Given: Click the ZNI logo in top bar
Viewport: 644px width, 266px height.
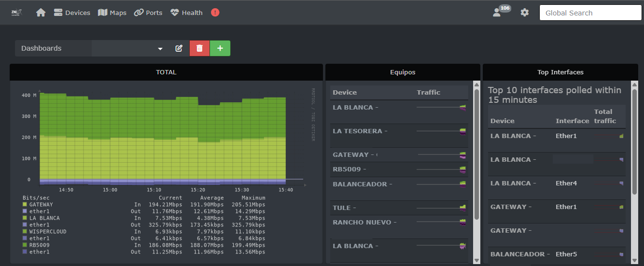Looking at the screenshot, I should point(17,13).
